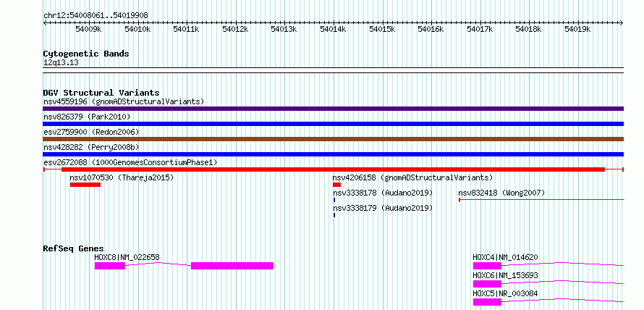Click the brown esv2759900 variant bar
Viewport: 644px width, 310px height.
click(x=333, y=139)
